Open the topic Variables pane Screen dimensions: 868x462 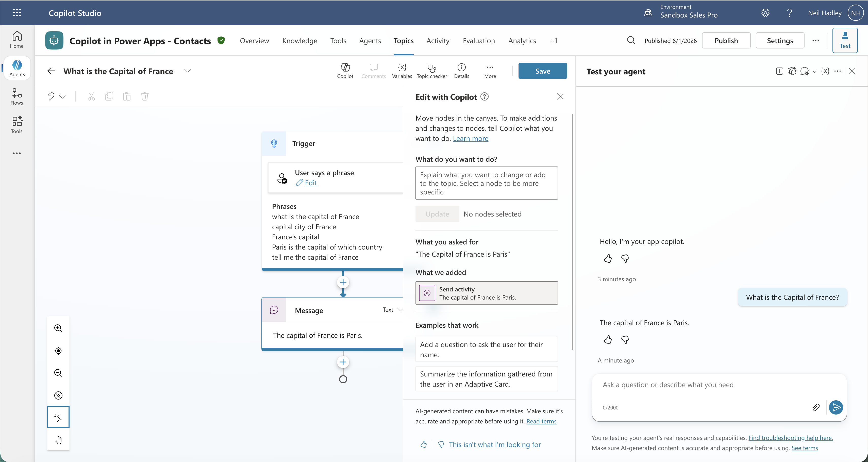click(x=402, y=71)
